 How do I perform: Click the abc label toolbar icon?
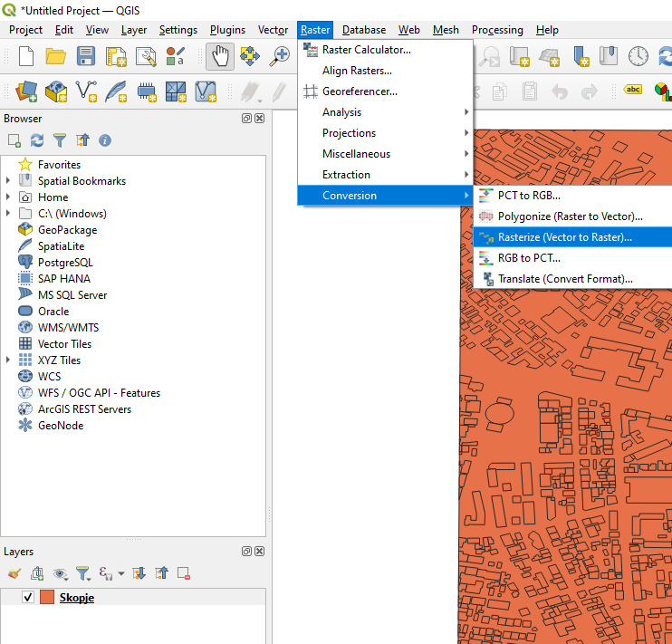(633, 90)
